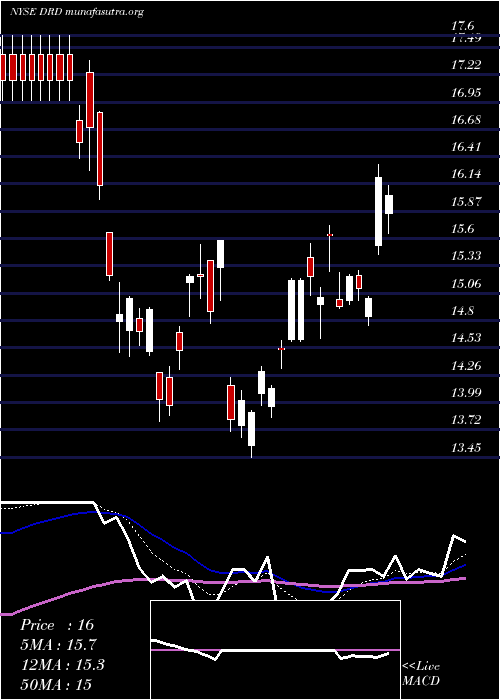The width and height of the screenshot is (500, 700).
Task: Click the last candlestick on the right
Action: coord(389,209)
